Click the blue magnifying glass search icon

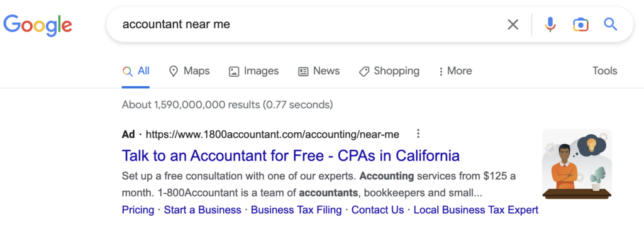(x=610, y=25)
